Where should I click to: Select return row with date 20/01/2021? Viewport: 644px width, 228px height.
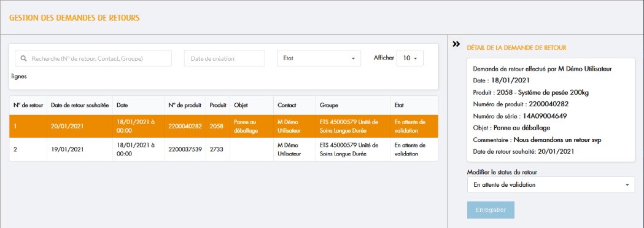click(x=224, y=126)
